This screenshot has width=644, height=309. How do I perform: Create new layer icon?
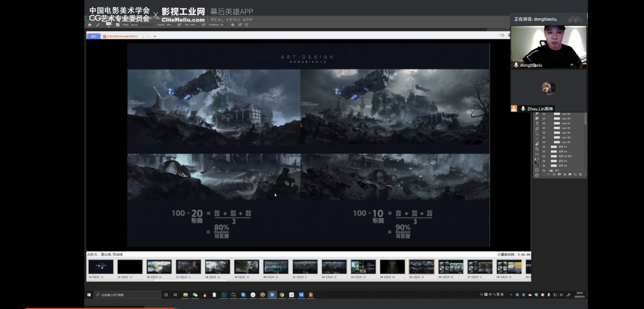point(575,174)
